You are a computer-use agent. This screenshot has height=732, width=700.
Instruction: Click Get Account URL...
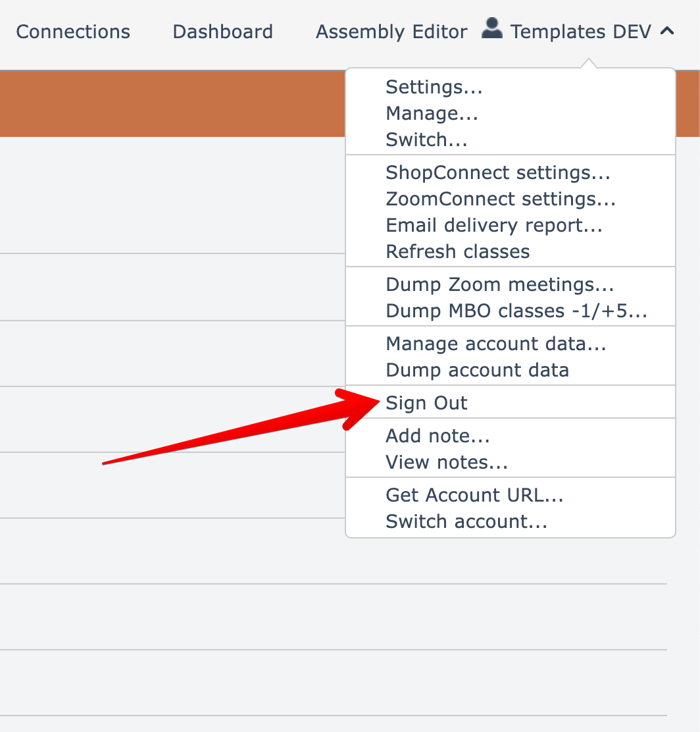click(x=474, y=495)
